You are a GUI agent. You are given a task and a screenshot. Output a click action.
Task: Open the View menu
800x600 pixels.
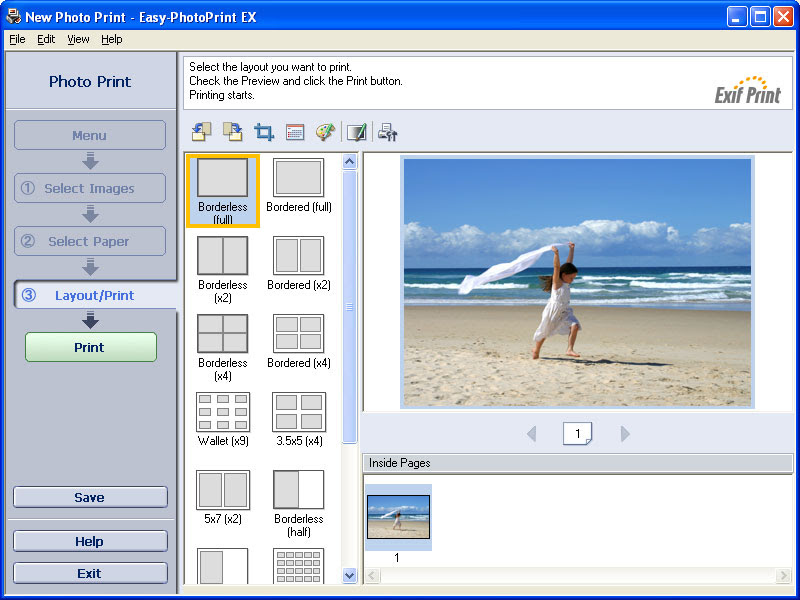point(78,39)
